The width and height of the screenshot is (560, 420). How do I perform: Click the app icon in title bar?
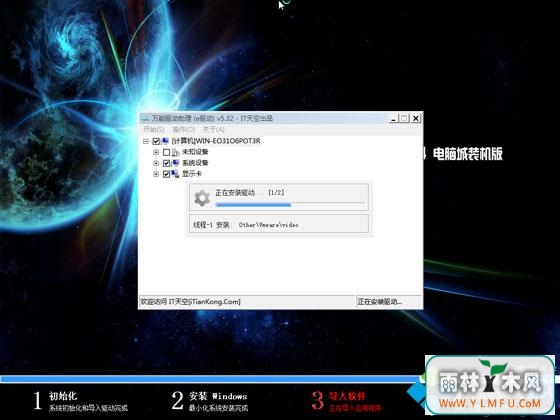point(145,118)
